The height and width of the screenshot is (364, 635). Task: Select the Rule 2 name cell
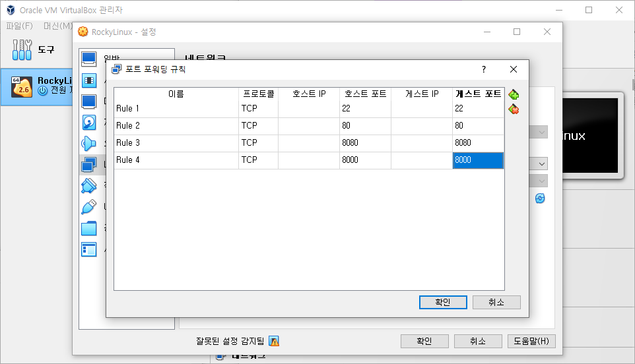(x=176, y=126)
